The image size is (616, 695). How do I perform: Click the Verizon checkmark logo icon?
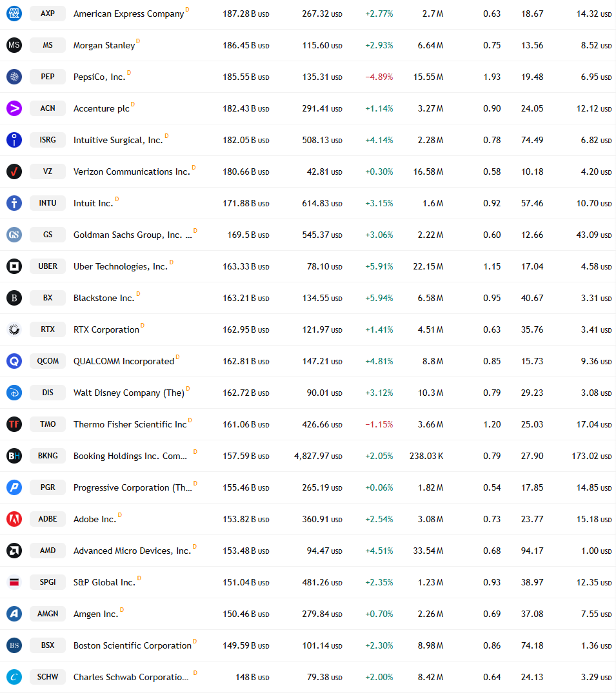(14, 171)
